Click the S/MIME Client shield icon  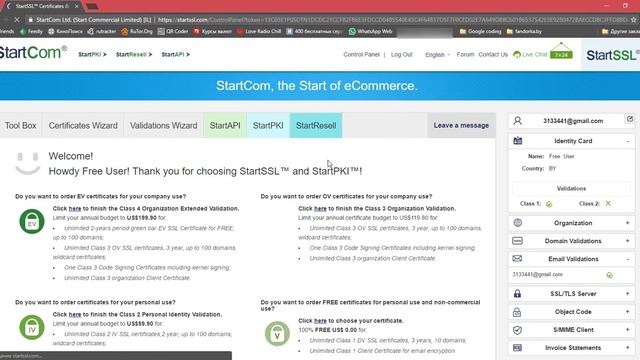[x=517, y=330]
